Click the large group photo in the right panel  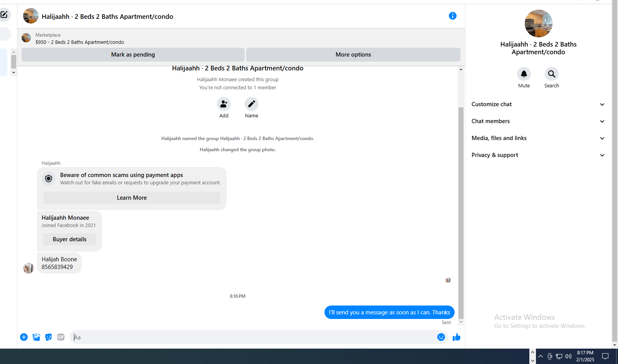pyautogui.click(x=539, y=23)
